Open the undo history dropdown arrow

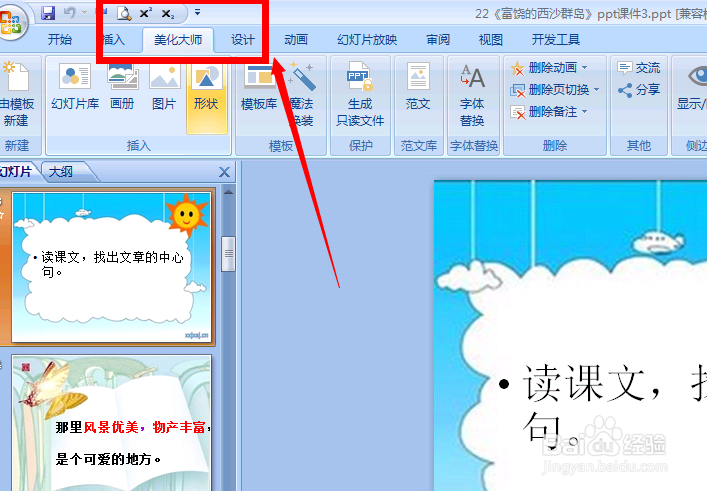(x=84, y=13)
